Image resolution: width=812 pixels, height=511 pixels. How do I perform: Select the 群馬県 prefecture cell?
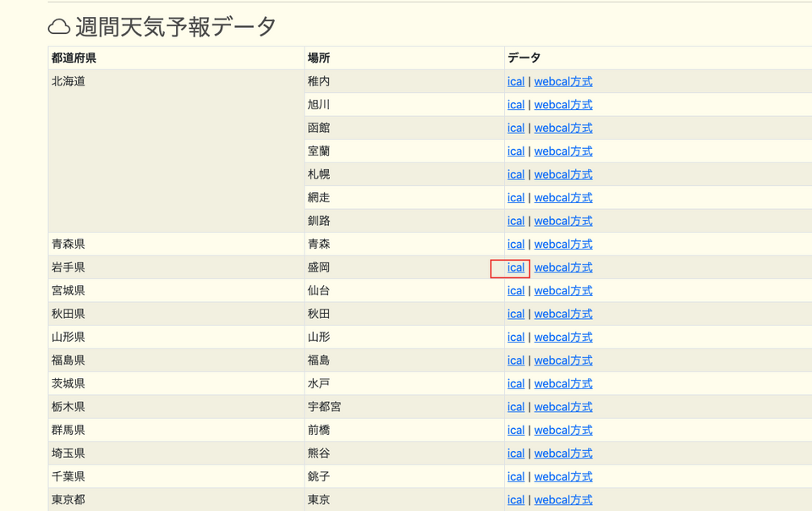(x=176, y=431)
